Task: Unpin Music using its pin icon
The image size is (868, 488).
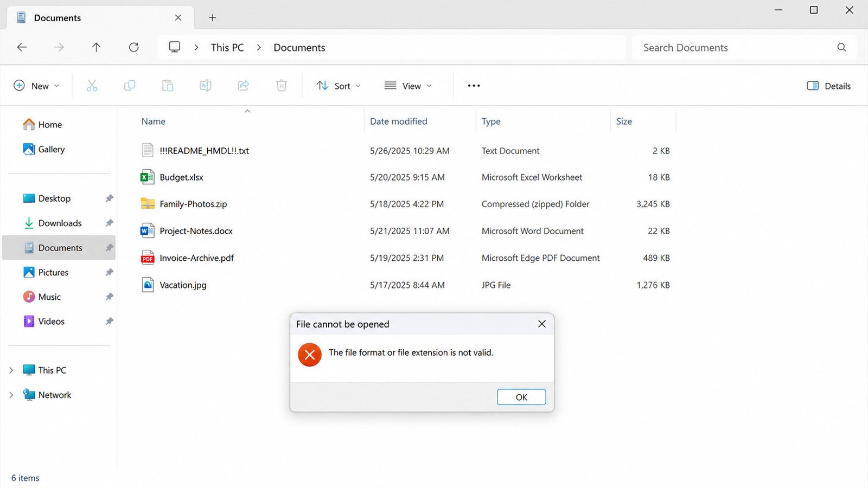Action: (x=109, y=297)
